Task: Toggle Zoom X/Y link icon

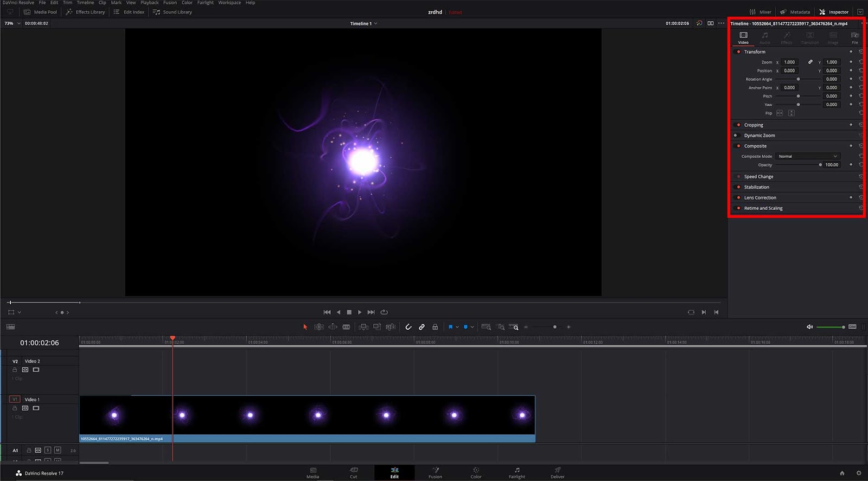Action: click(810, 62)
